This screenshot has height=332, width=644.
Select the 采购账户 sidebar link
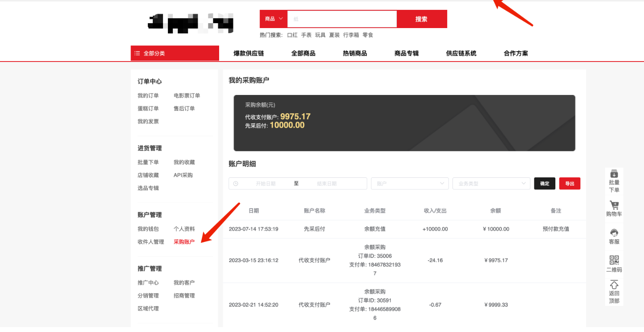[184, 242]
